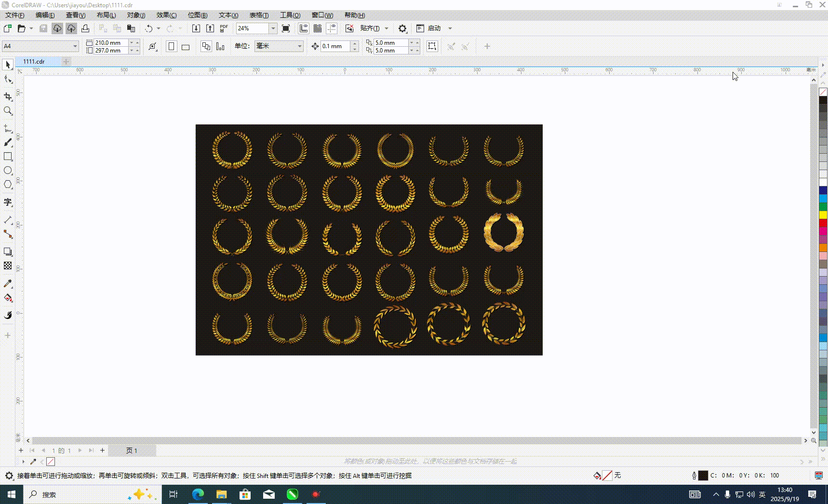Image resolution: width=828 pixels, height=504 pixels.
Task: Click the Import icon
Action: pos(196,28)
